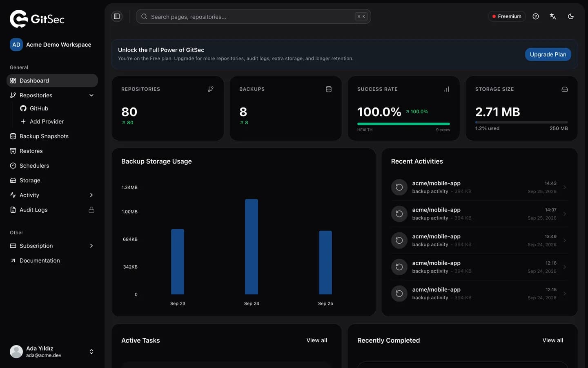Open the Storage page

(52, 180)
